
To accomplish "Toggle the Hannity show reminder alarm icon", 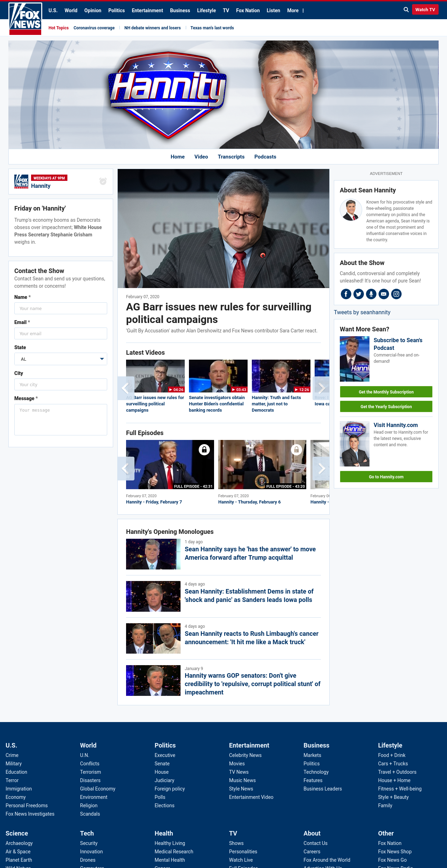I will tap(103, 181).
